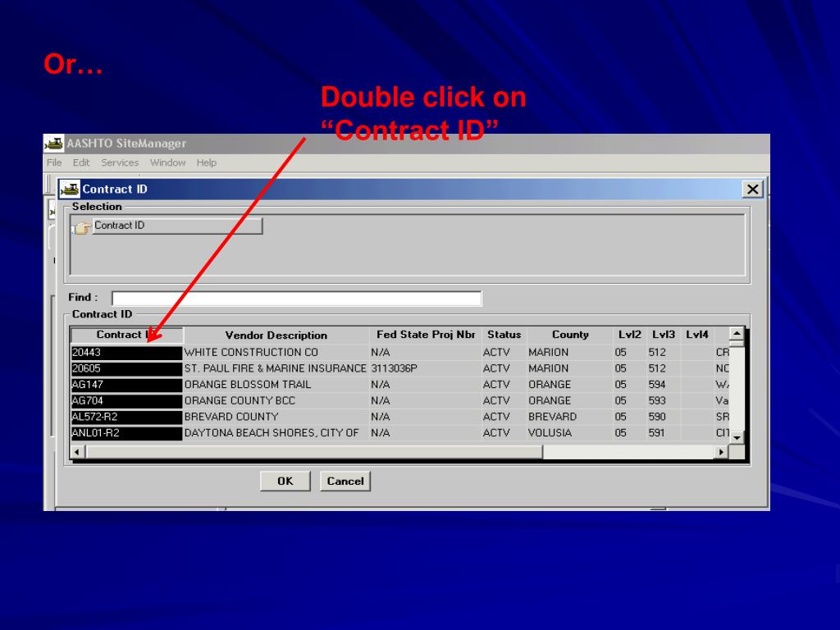
Task: Click the AASHTO SiteManager bulldozer title icon
Action: (53, 144)
